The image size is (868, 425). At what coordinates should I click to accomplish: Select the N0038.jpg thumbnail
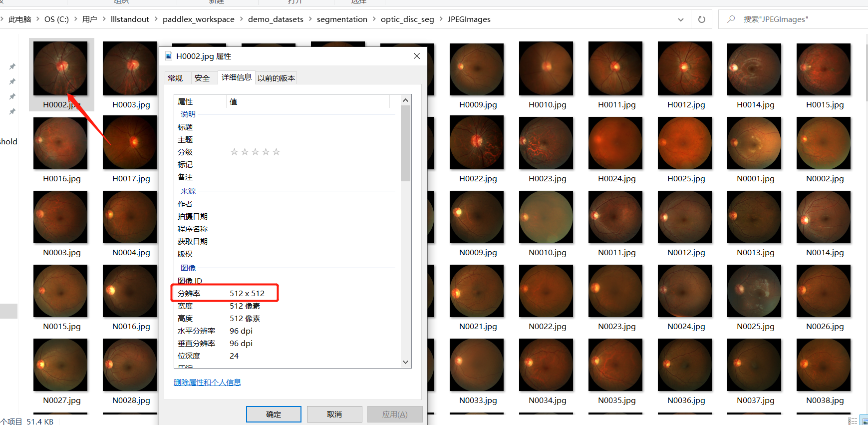824,365
